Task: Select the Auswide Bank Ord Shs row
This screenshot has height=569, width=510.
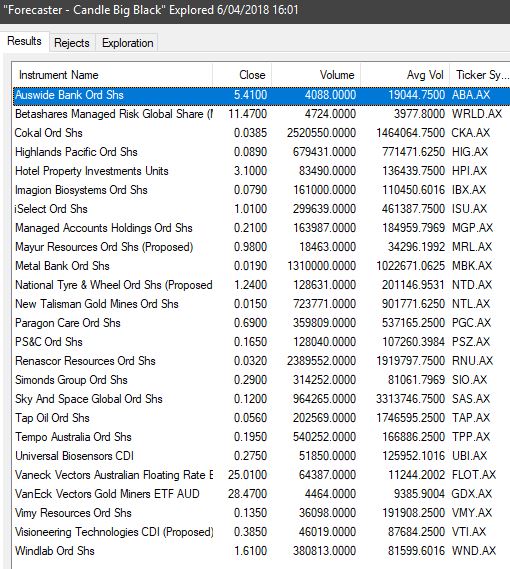Action: point(261,95)
